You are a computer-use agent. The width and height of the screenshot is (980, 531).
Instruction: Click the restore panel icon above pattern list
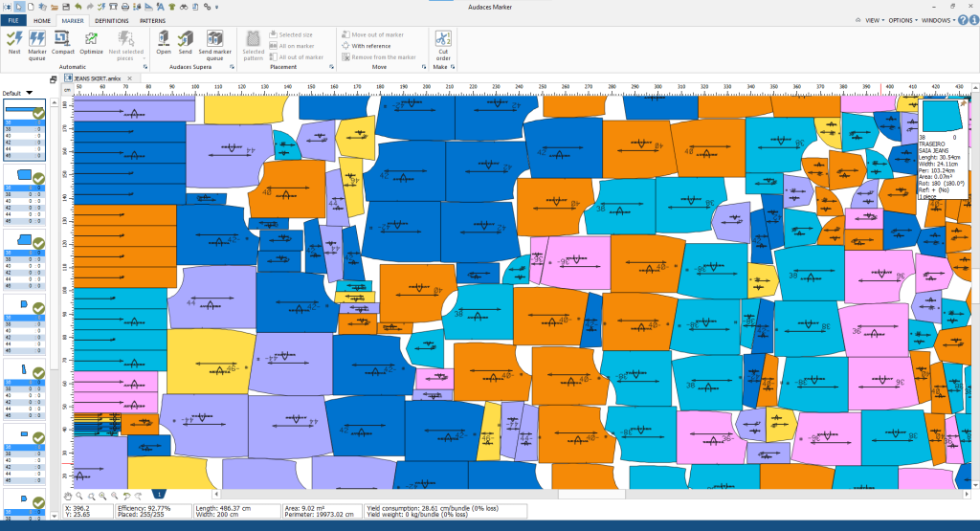54,79
